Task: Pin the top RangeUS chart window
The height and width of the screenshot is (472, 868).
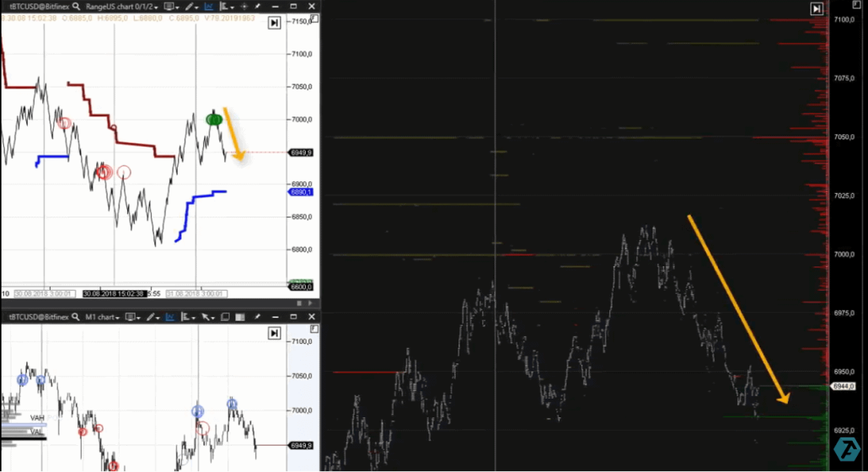Action: click(x=256, y=7)
